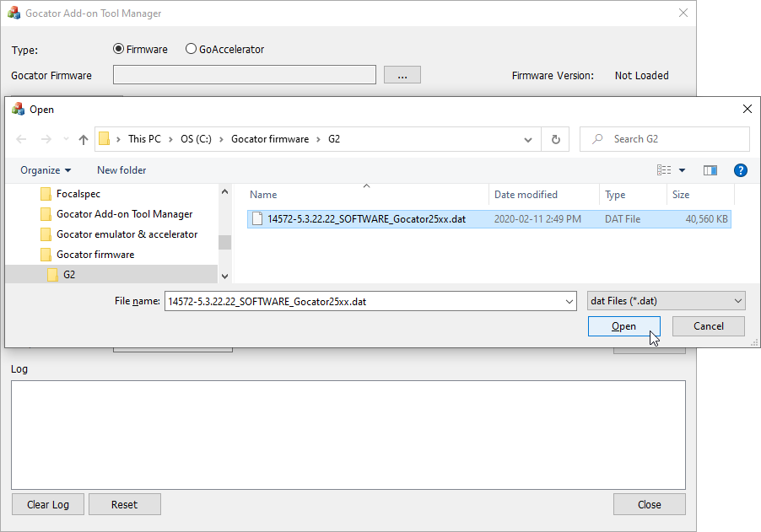Click the Reset button
The width and height of the screenshot is (761, 532).
pyautogui.click(x=125, y=504)
